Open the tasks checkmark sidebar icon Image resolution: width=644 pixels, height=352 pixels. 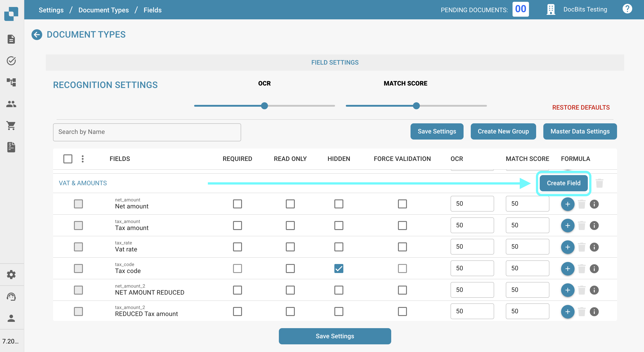tap(11, 61)
